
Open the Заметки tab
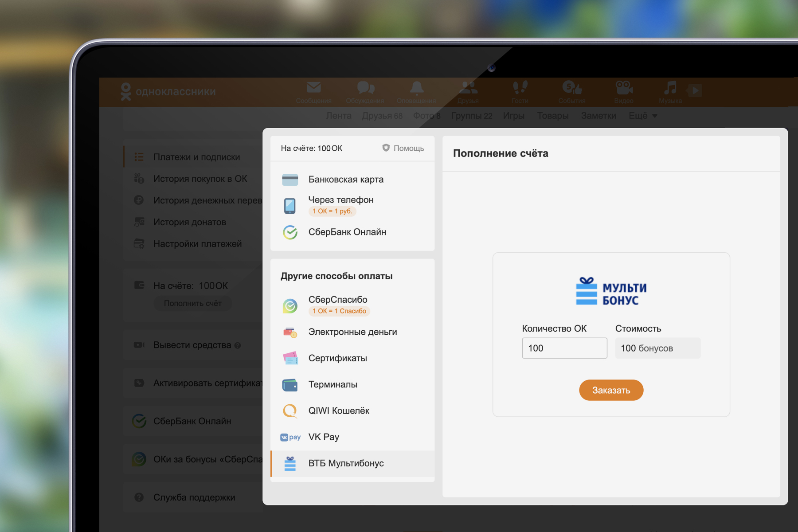(x=598, y=116)
